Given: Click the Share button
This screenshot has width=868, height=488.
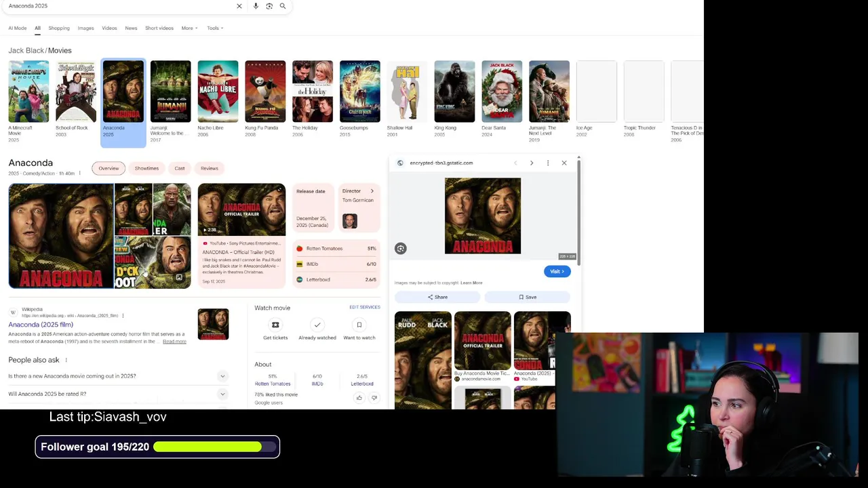Looking at the screenshot, I should point(437,297).
